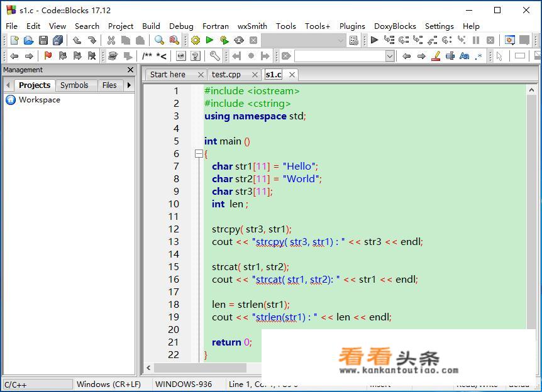Open DoxyBlocks wrench preferences icon

point(214,56)
